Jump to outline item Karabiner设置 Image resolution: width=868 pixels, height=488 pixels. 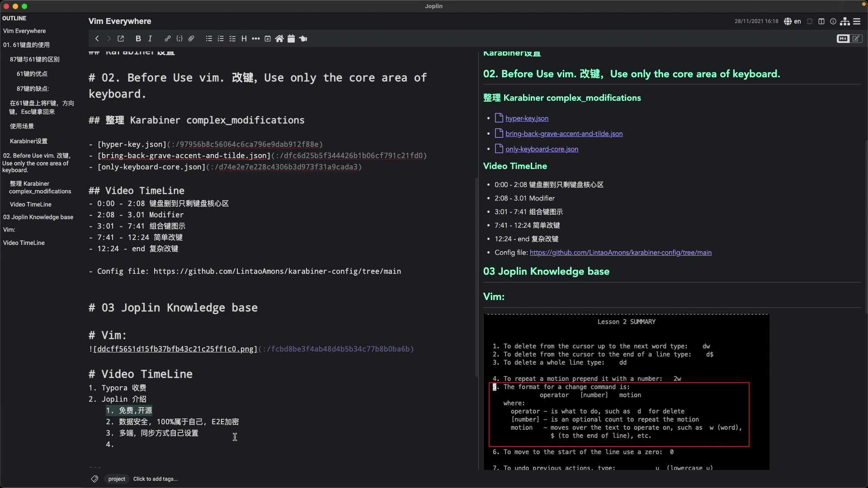pos(28,141)
